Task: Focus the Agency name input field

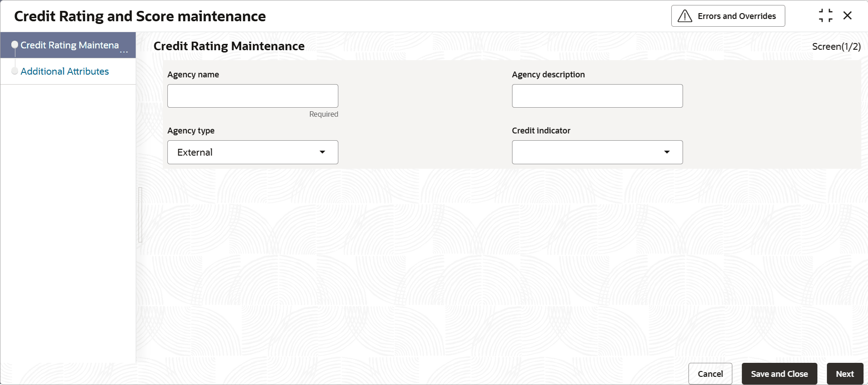Action: [x=253, y=96]
